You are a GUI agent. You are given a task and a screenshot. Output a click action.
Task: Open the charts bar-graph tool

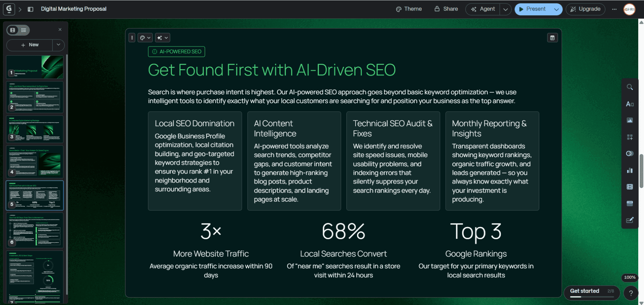click(630, 170)
